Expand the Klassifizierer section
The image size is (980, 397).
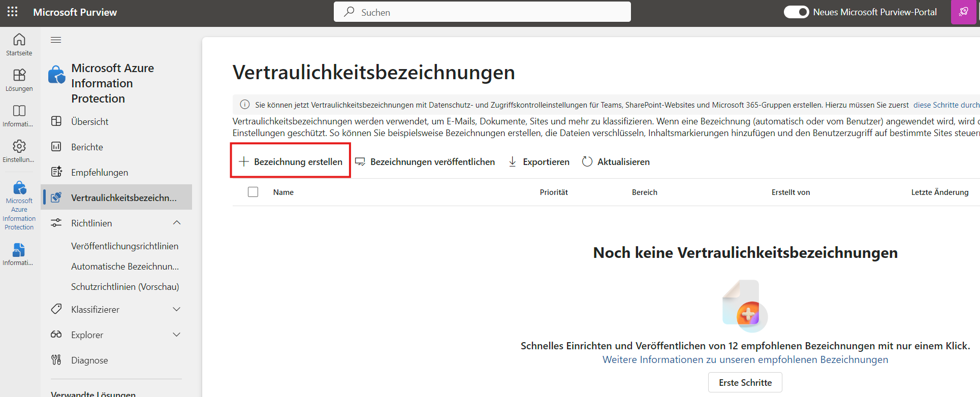click(x=176, y=309)
